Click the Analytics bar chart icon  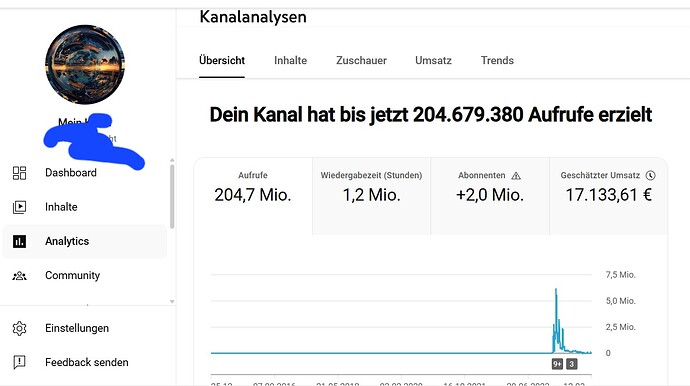pos(19,241)
